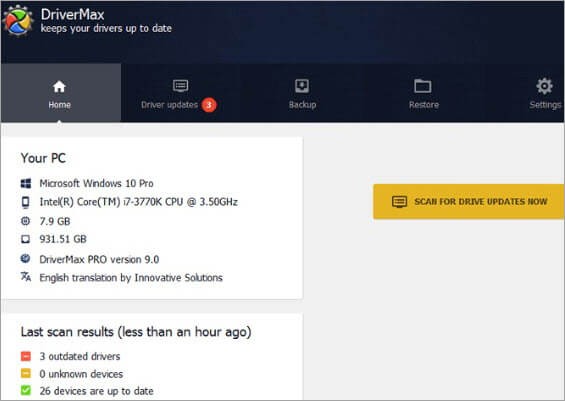The image size is (565, 401).
Task: Open the Restore tab
Action: click(x=424, y=94)
